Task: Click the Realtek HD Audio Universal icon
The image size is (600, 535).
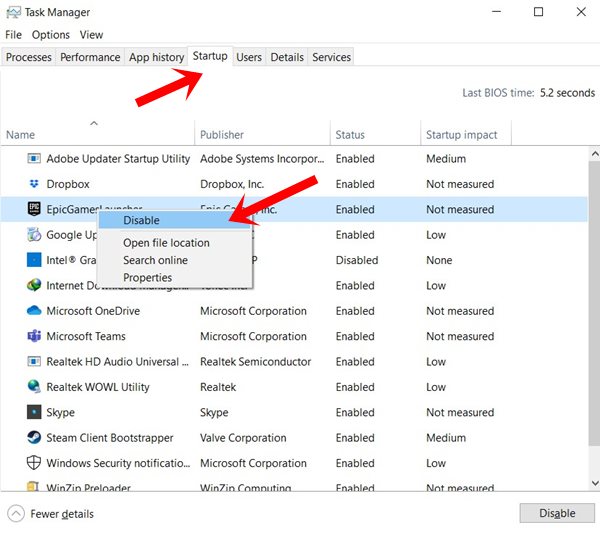Action: (x=34, y=361)
